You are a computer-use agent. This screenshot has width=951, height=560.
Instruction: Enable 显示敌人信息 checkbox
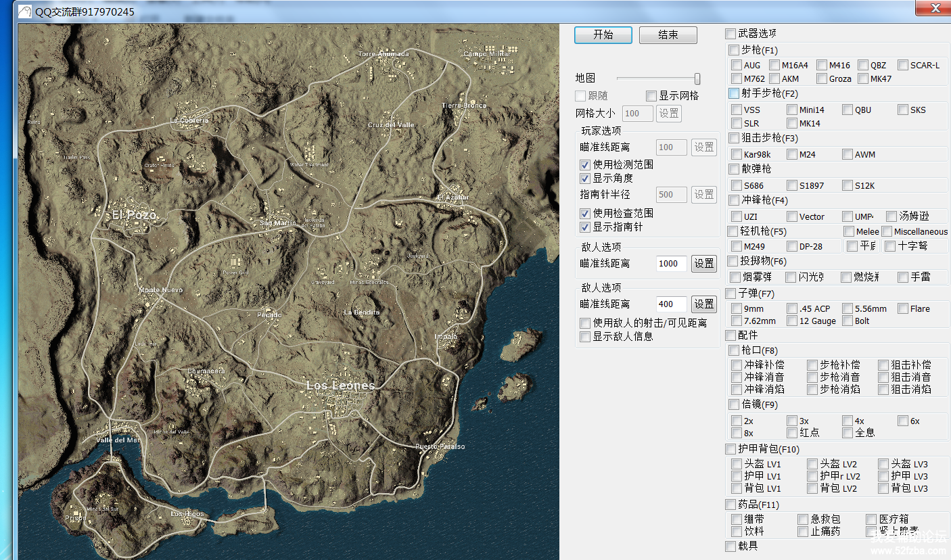[585, 336]
